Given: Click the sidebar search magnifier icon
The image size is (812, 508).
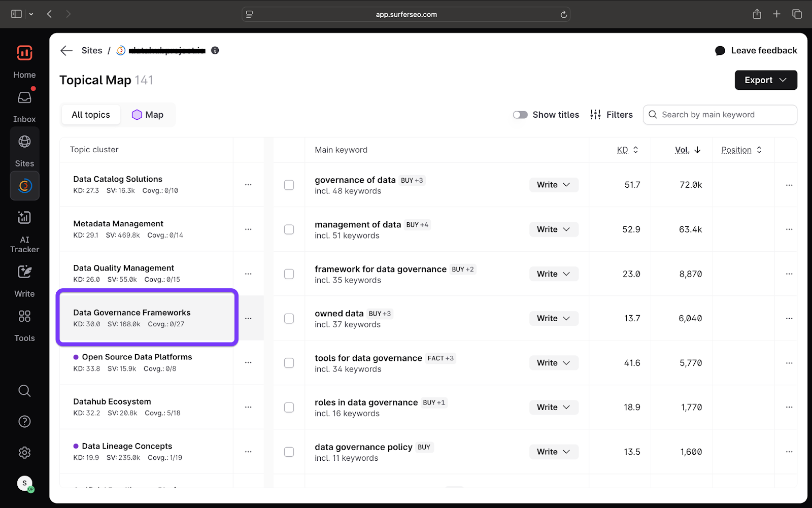Looking at the screenshot, I should (24, 391).
